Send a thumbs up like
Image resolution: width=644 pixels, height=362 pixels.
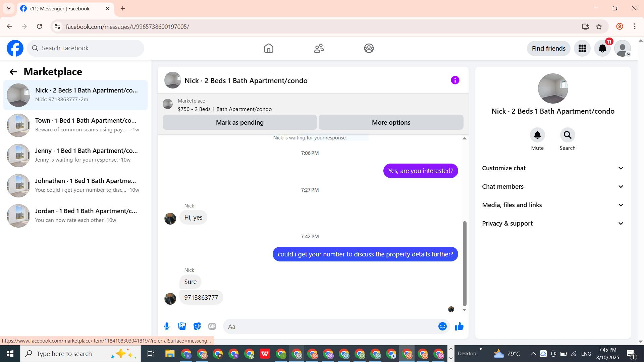459,326
